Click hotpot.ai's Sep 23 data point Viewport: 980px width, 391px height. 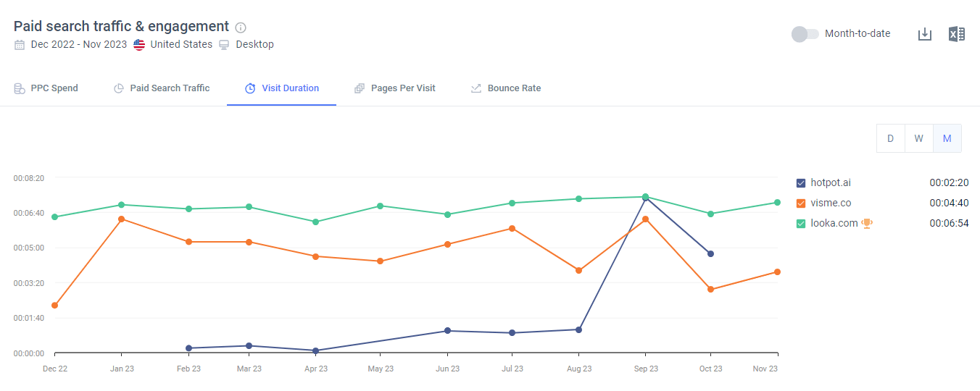point(645,198)
